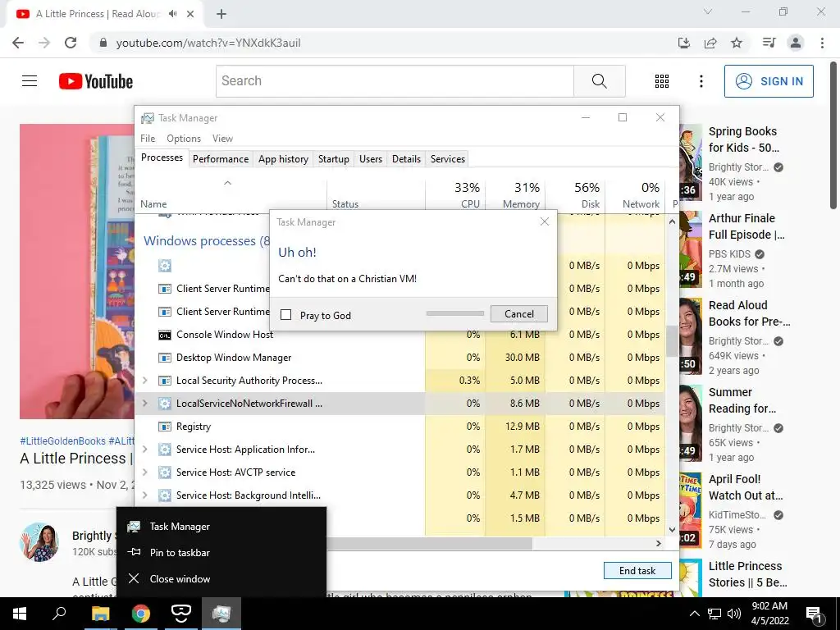Switch to the Details tab
840x630 pixels.
[406, 158]
